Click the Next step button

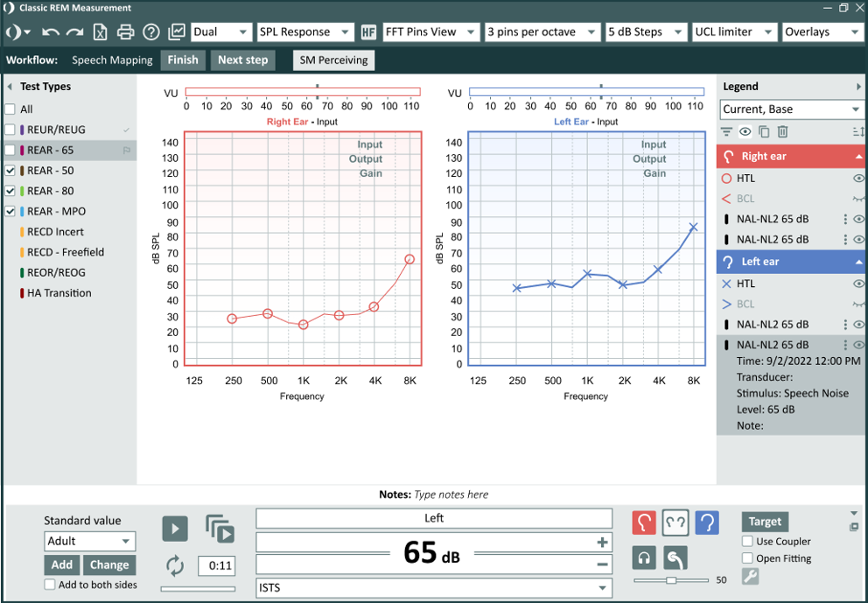(242, 60)
